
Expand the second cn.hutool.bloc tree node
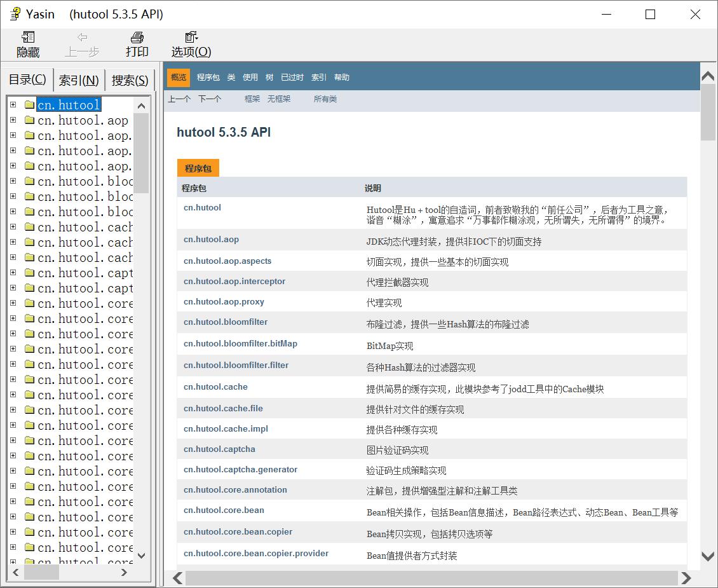click(x=13, y=196)
